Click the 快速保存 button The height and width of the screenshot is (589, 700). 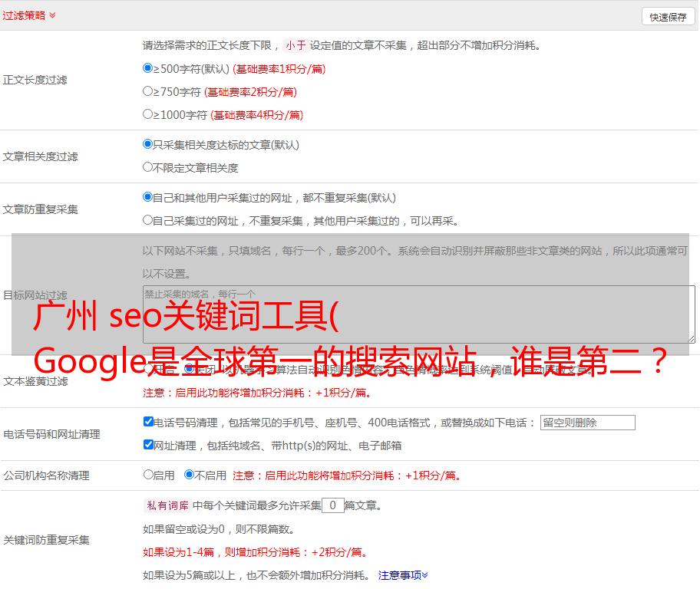click(x=668, y=17)
